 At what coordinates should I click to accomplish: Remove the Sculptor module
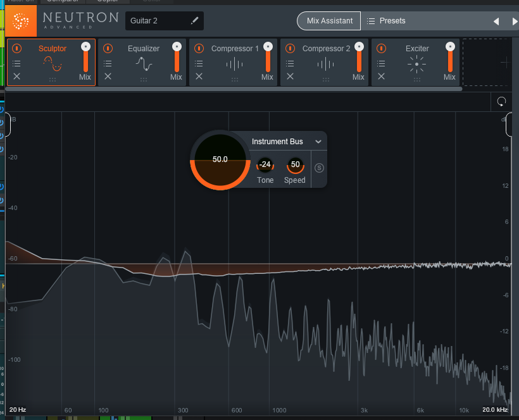click(17, 77)
